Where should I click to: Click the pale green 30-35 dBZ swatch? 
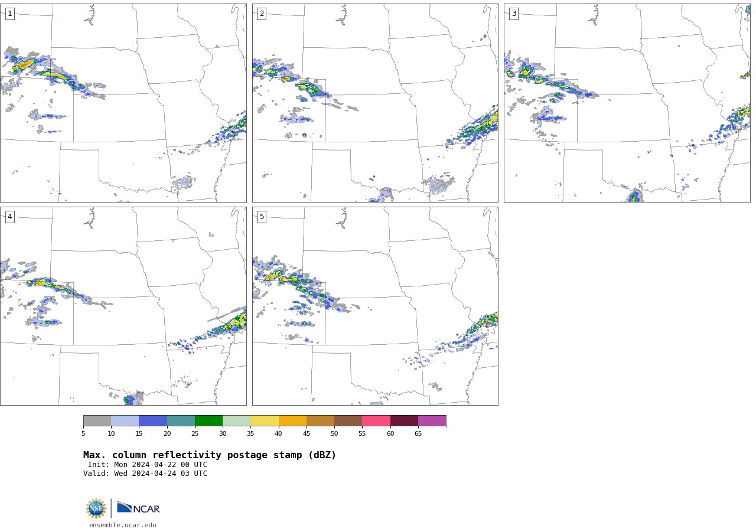(236, 420)
